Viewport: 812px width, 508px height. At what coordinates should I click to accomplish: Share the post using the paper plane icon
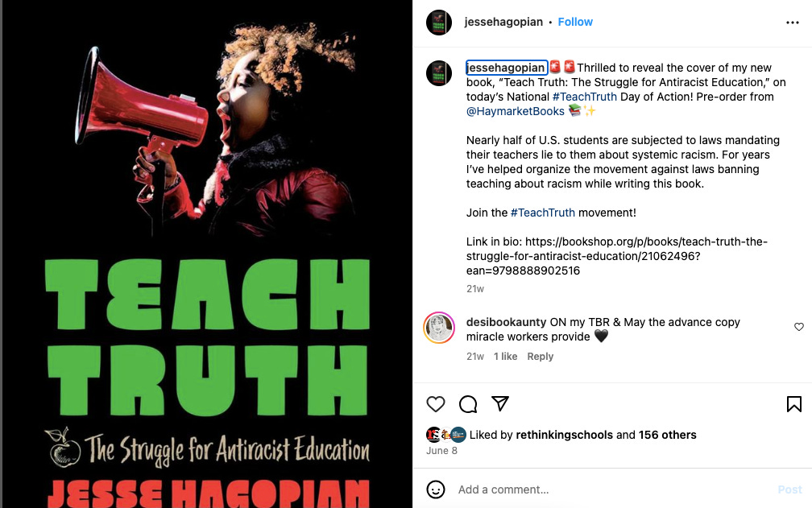coord(500,403)
